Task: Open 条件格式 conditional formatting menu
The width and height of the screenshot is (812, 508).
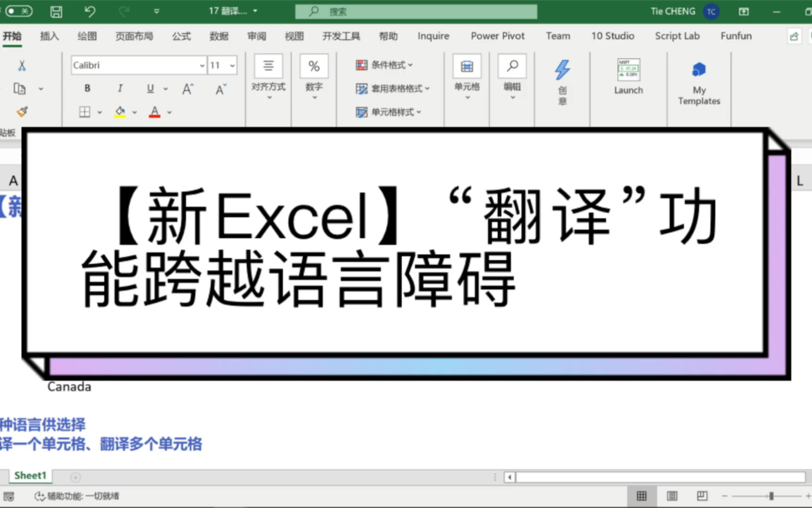Action: coord(384,65)
